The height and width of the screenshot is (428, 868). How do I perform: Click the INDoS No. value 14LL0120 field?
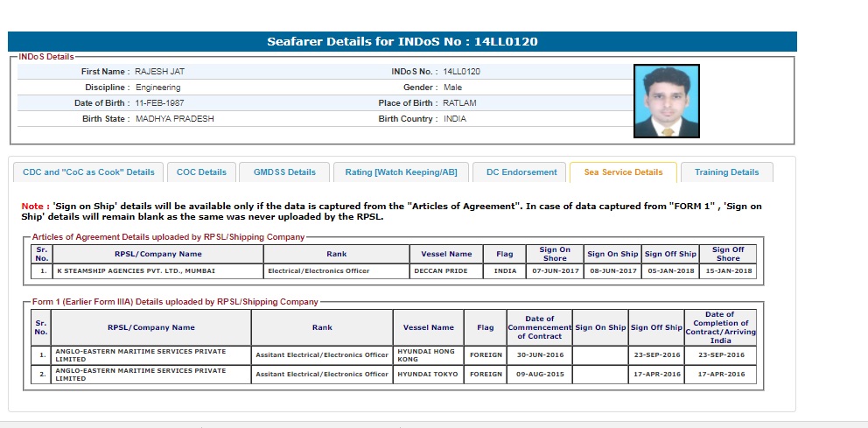point(461,72)
